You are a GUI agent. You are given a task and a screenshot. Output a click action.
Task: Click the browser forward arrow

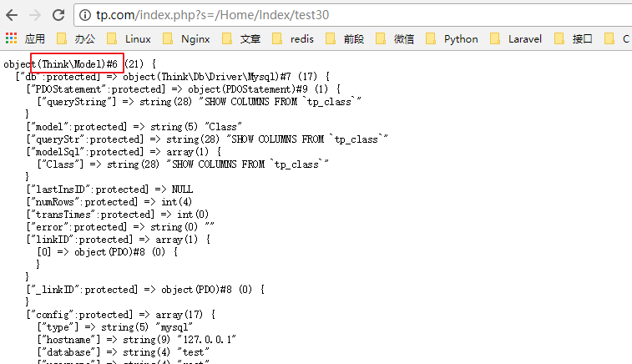click(x=35, y=14)
